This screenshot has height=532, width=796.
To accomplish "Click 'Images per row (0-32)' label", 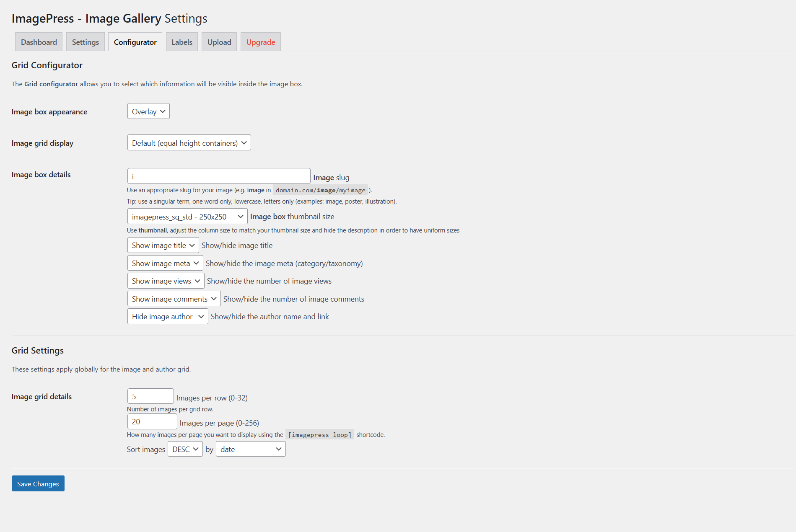I will point(212,398).
